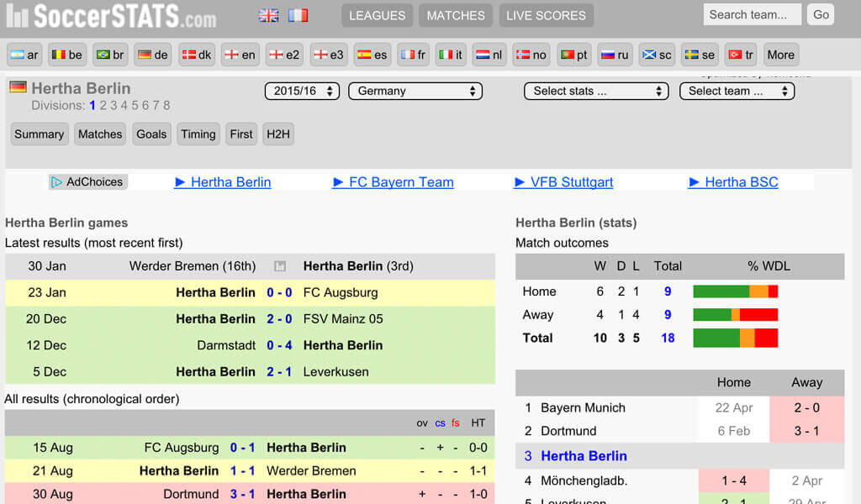The height and width of the screenshot is (504, 861).
Task: Open the 2 - 0 score versus FSV Mainz 05
Action: 279,319
